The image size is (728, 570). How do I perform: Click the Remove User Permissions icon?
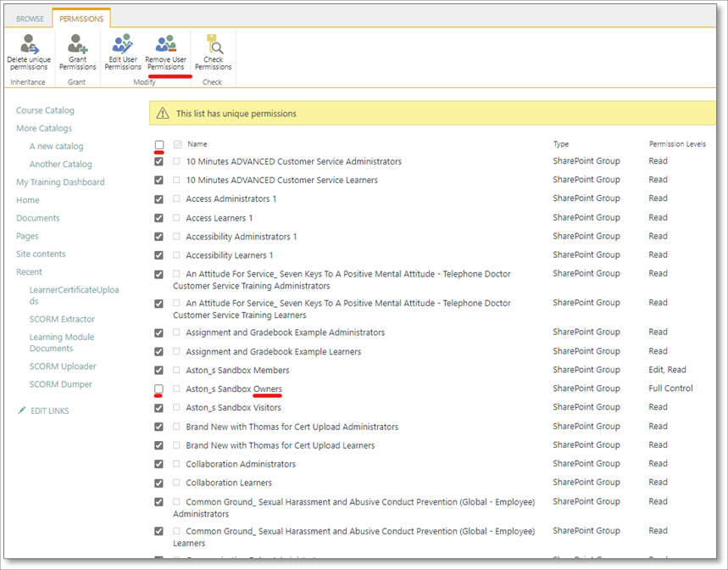(166, 44)
